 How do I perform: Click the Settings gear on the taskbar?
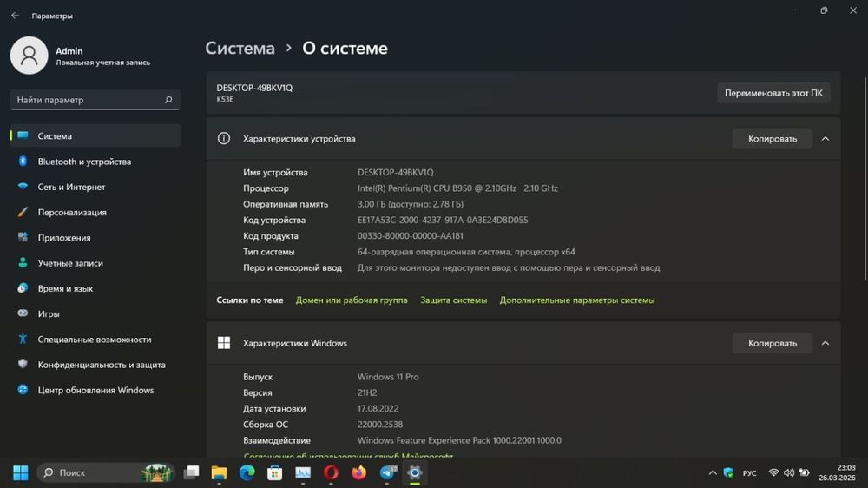coord(415,472)
